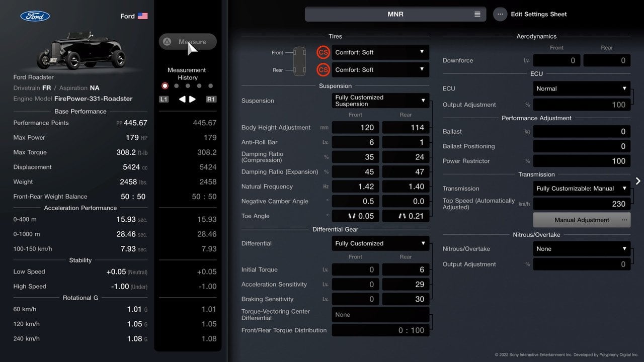This screenshot has height=362, width=644.
Task: Select the Torque-Vectoring Center Differential None field
Action: click(x=380, y=315)
